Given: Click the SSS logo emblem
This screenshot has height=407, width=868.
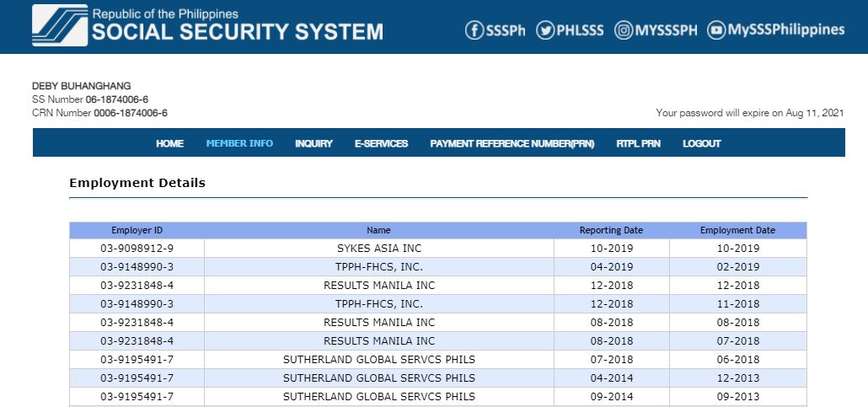Looking at the screenshot, I should (x=59, y=25).
